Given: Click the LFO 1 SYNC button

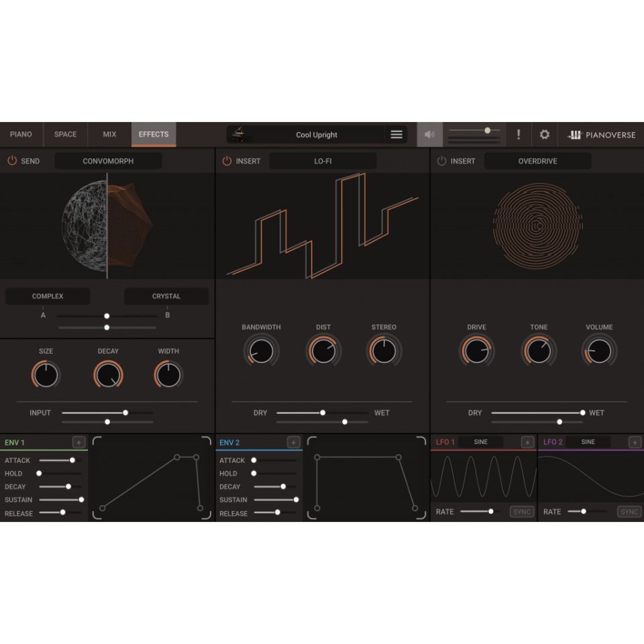Looking at the screenshot, I should click(521, 512).
